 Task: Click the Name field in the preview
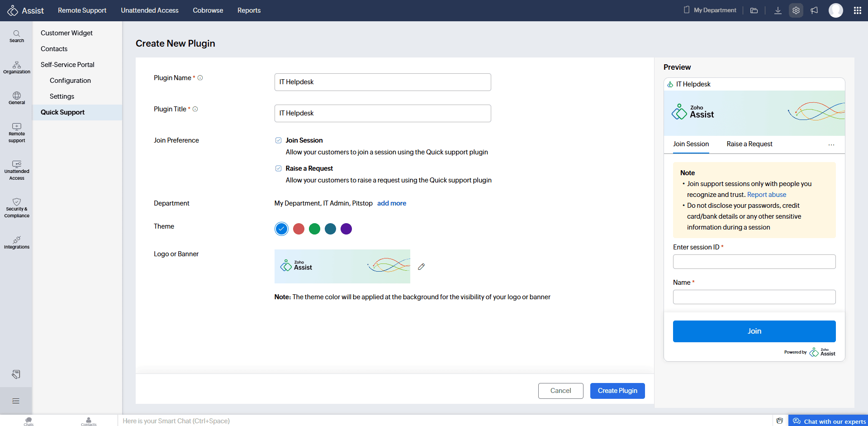(754, 297)
